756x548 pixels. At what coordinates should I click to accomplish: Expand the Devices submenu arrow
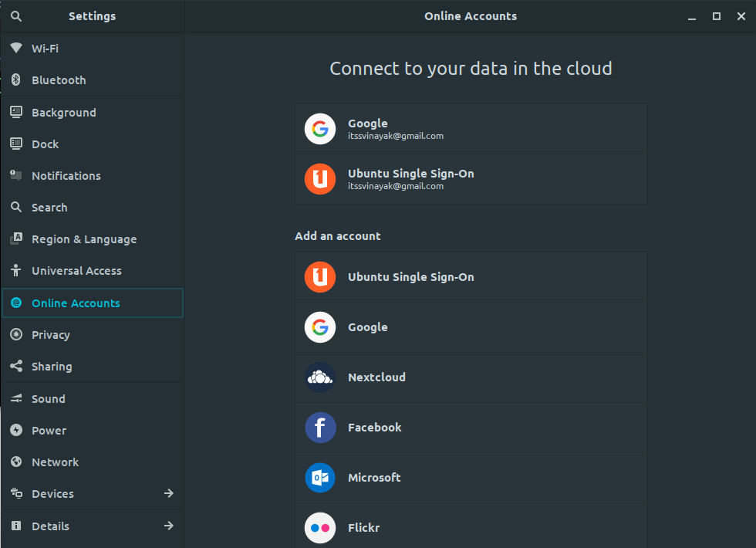[x=169, y=494]
